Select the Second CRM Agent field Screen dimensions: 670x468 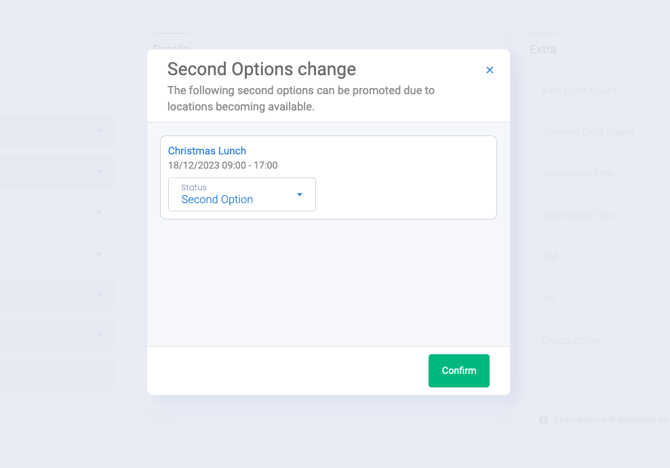click(600, 132)
